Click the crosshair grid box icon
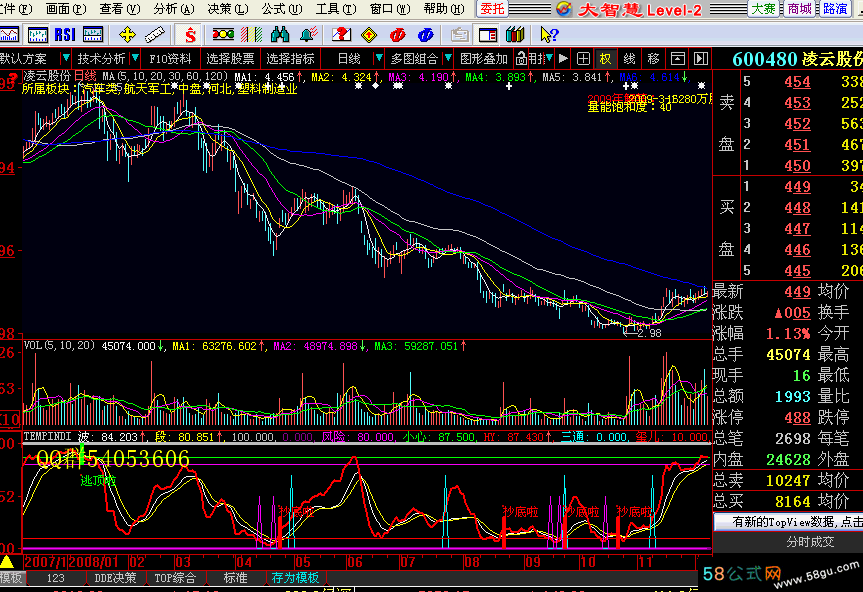The width and height of the screenshot is (863, 592). point(583,58)
